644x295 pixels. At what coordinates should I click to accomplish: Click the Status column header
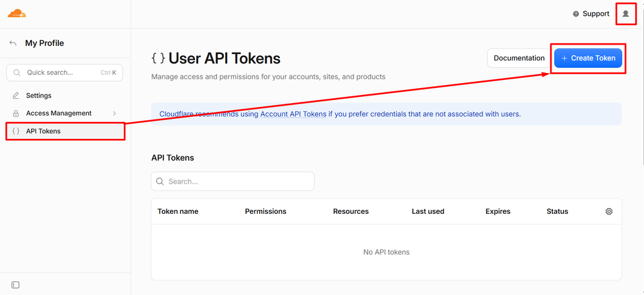point(557,211)
